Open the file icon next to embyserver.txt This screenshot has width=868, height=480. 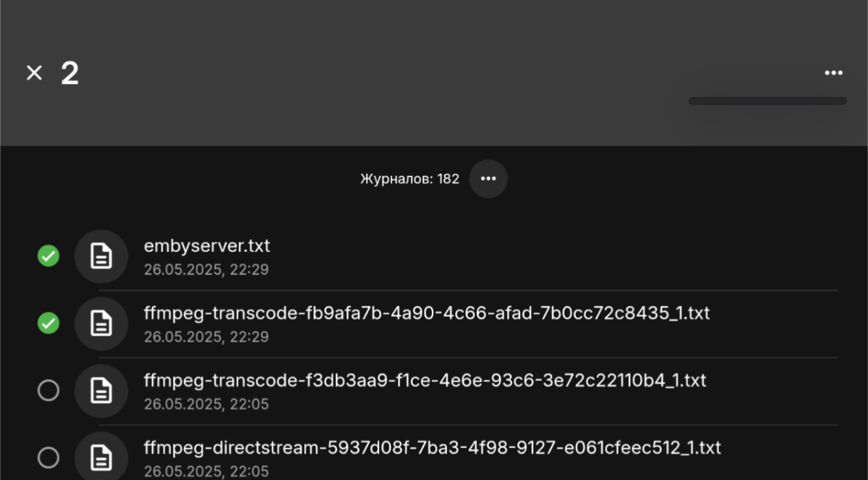[x=101, y=256]
